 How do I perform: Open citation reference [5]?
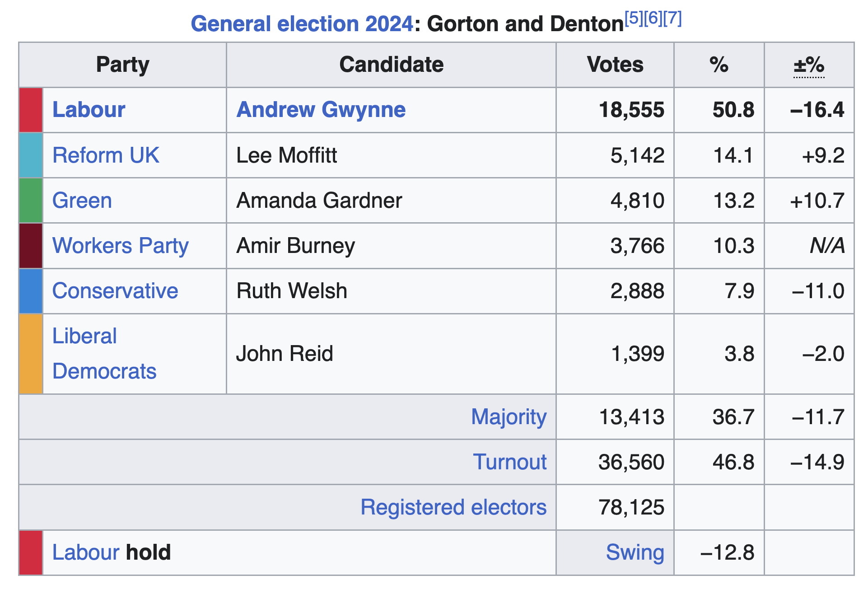tap(631, 18)
